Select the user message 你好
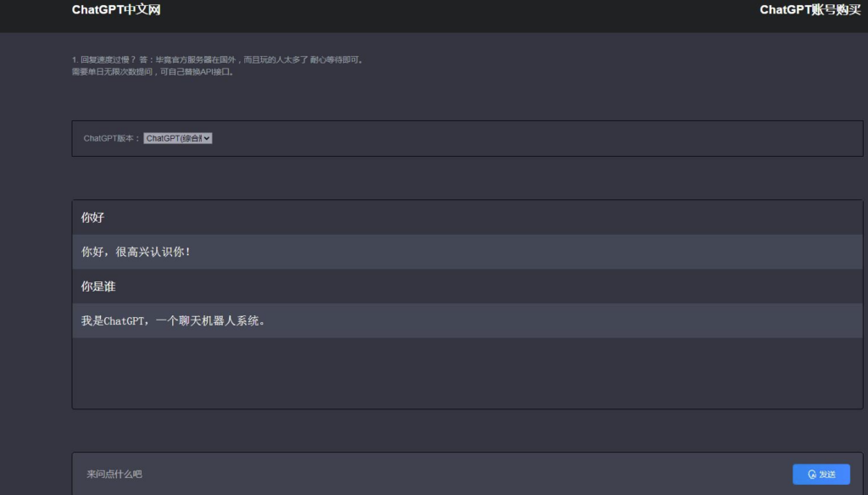 (92, 218)
